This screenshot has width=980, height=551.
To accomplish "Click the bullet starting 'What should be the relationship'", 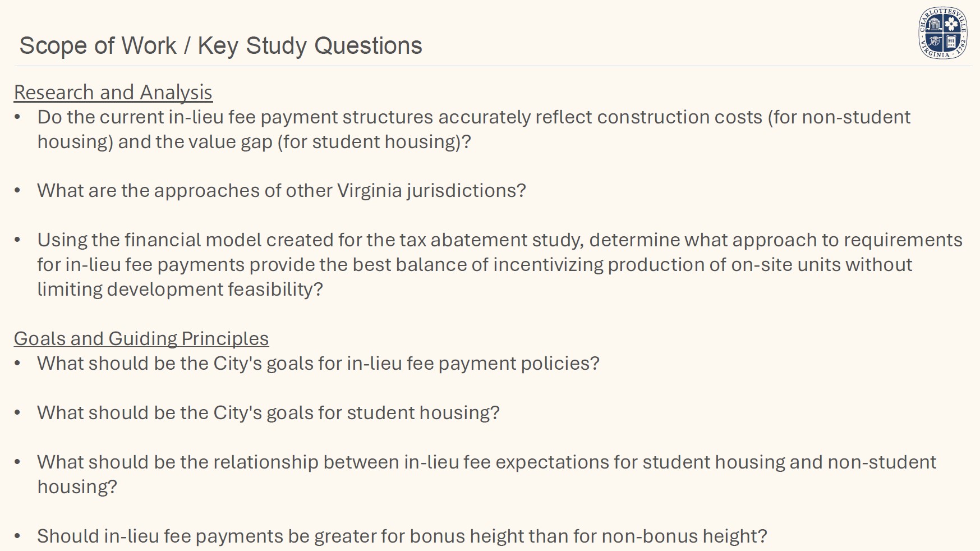I will pos(486,462).
